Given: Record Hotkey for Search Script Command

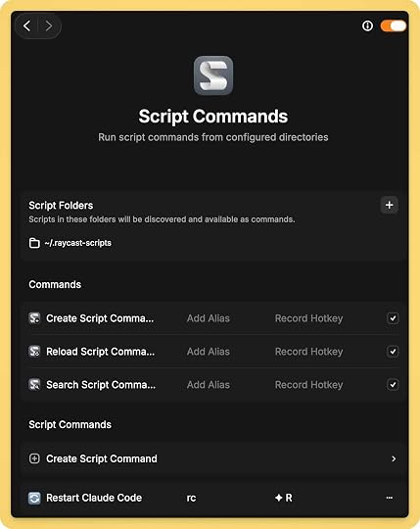Looking at the screenshot, I should click(308, 385).
